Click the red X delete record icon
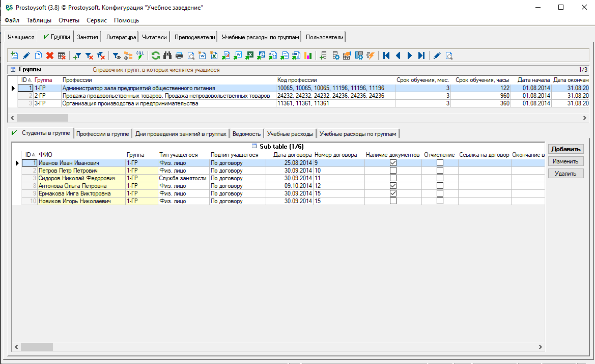The image size is (595, 364). coord(50,56)
